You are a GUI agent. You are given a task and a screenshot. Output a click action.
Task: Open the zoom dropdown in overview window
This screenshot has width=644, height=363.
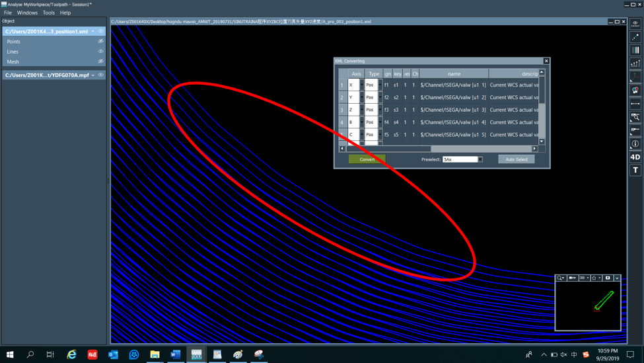point(561,278)
